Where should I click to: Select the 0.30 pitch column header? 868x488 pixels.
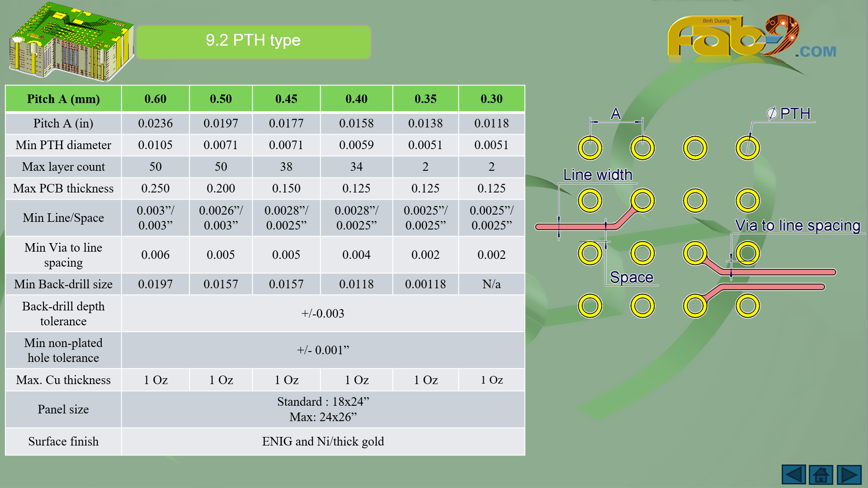pyautogui.click(x=491, y=99)
